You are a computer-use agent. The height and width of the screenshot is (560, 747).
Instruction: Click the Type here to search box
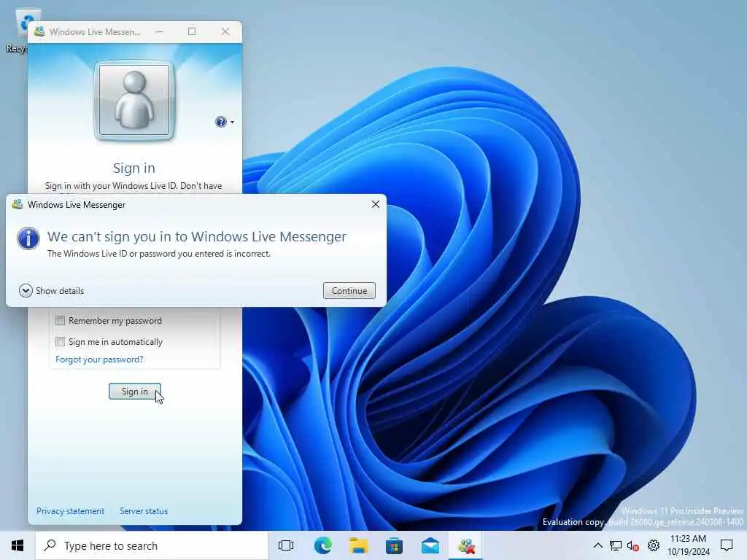[x=152, y=545]
